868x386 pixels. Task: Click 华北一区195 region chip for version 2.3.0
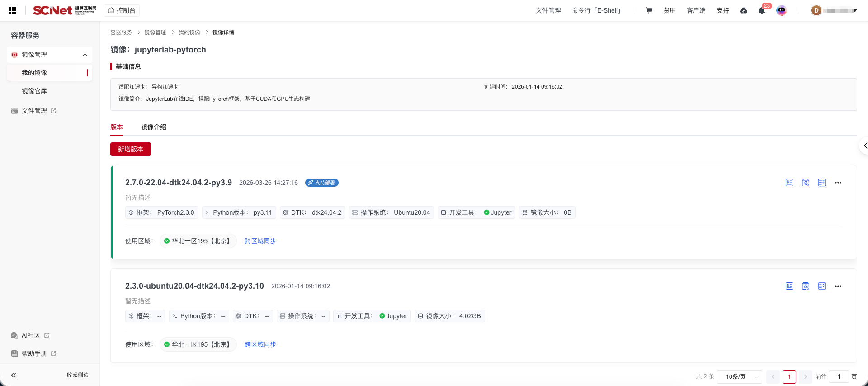pos(198,344)
